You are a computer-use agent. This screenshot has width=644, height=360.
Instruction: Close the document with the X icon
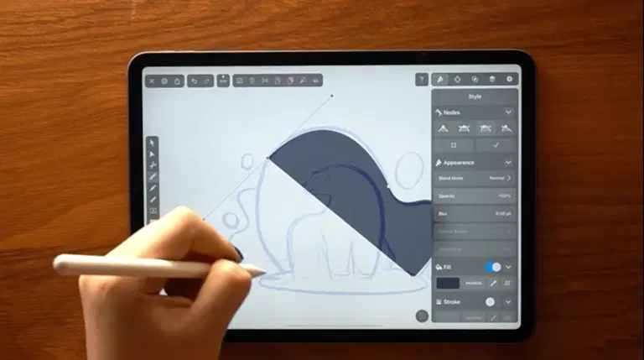coord(152,81)
